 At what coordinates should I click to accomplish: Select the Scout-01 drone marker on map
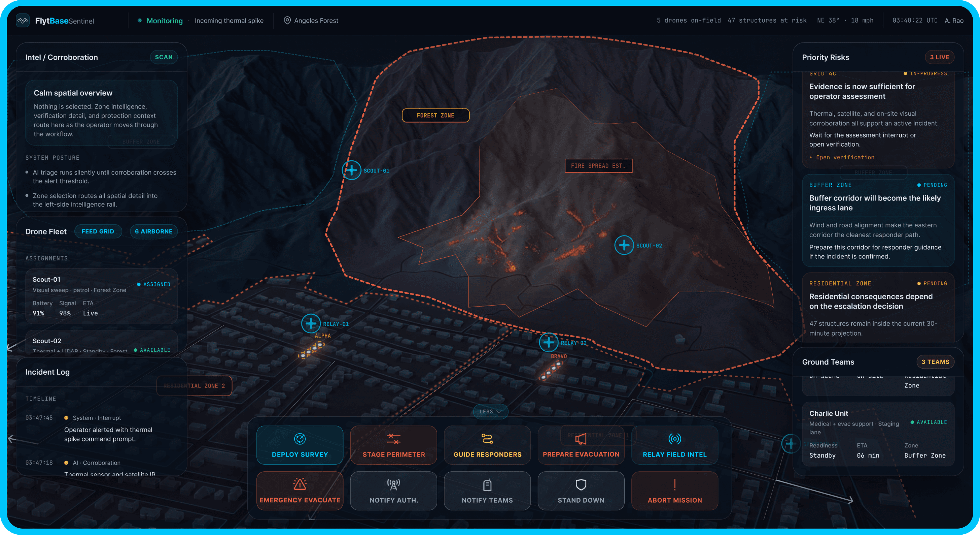pos(352,170)
